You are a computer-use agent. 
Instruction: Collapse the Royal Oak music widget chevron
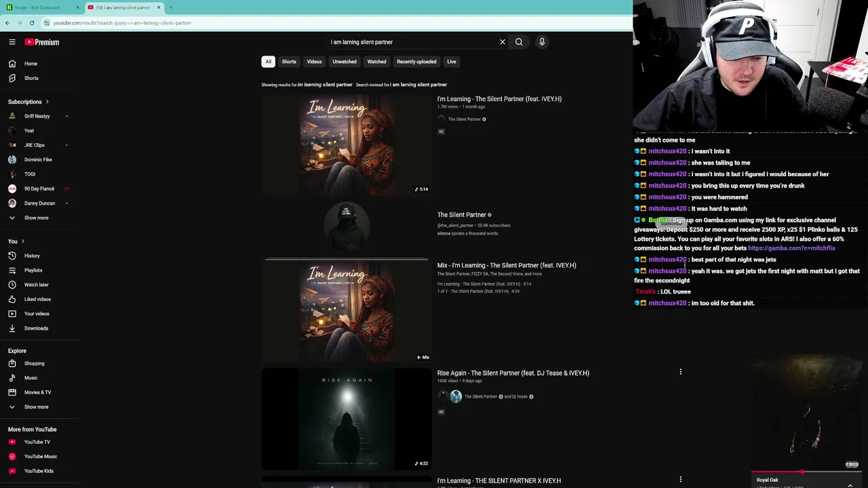[x=850, y=485]
